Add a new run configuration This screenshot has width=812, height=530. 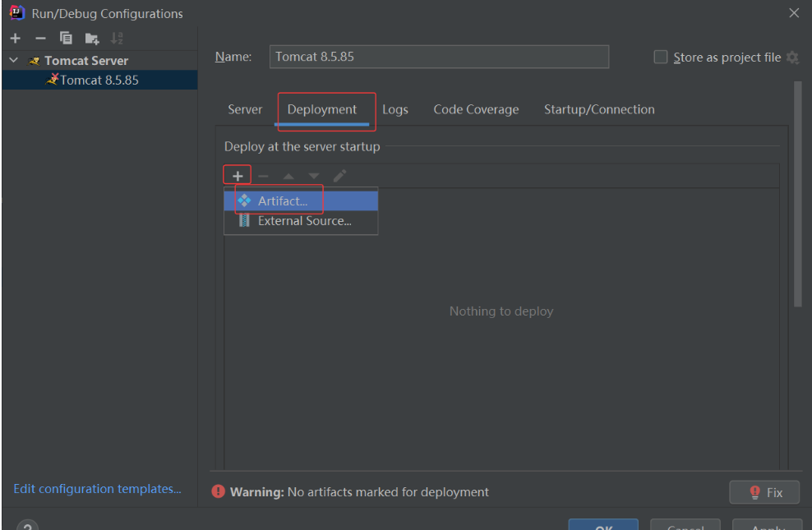click(16, 39)
